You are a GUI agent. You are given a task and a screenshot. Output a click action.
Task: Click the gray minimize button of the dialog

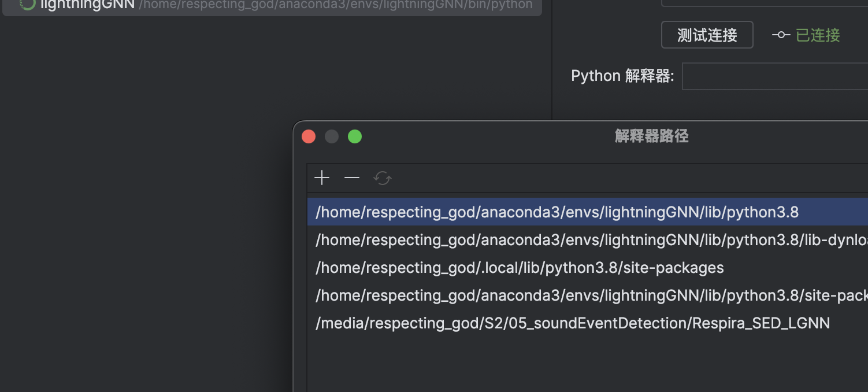pos(332,136)
